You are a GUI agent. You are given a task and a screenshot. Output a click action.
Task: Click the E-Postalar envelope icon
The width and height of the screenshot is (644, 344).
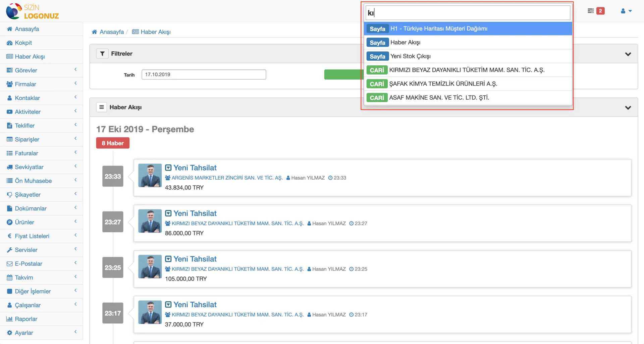pos(9,264)
